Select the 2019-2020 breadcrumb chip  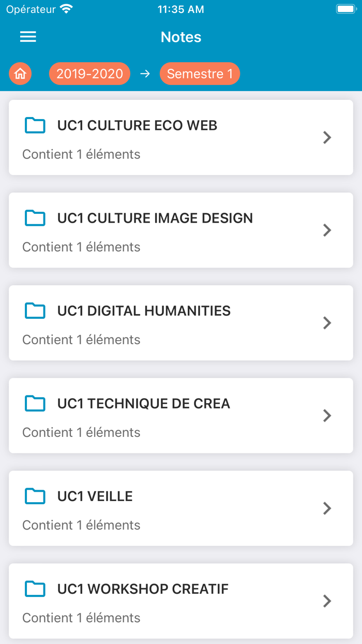[x=89, y=74]
